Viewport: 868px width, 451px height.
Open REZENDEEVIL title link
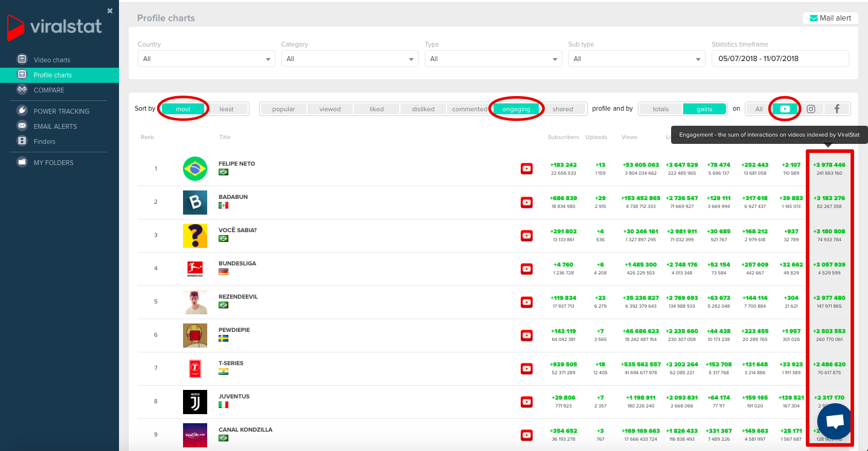click(x=238, y=297)
